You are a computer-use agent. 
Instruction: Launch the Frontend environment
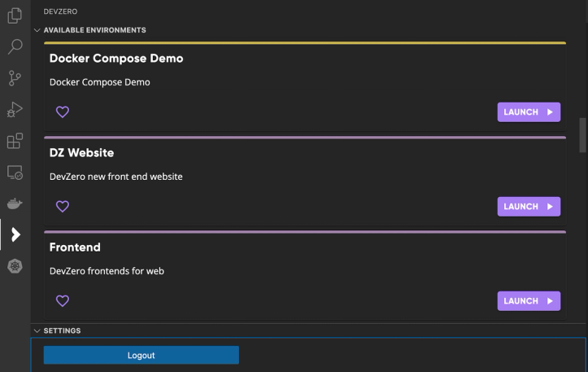click(x=529, y=300)
